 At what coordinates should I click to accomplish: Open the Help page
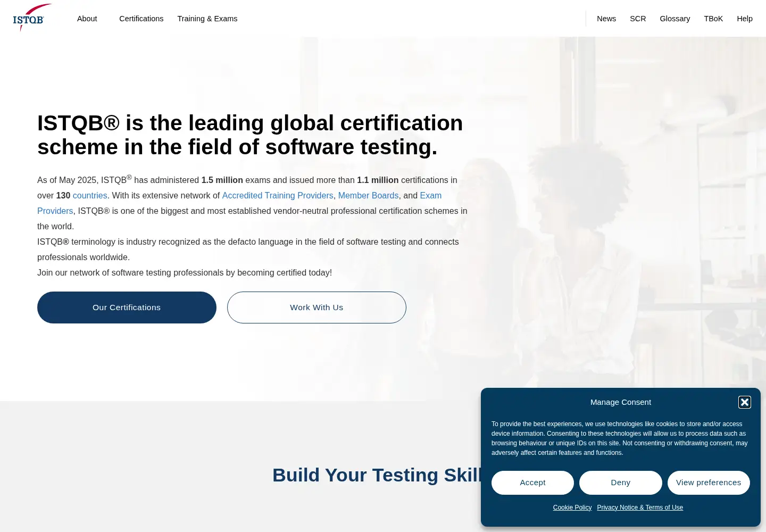tap(745, 19)
